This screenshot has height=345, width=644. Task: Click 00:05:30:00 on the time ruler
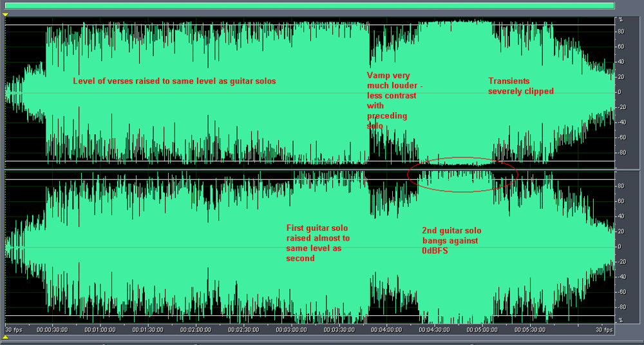pyautogui.click(x=531, y=330)
